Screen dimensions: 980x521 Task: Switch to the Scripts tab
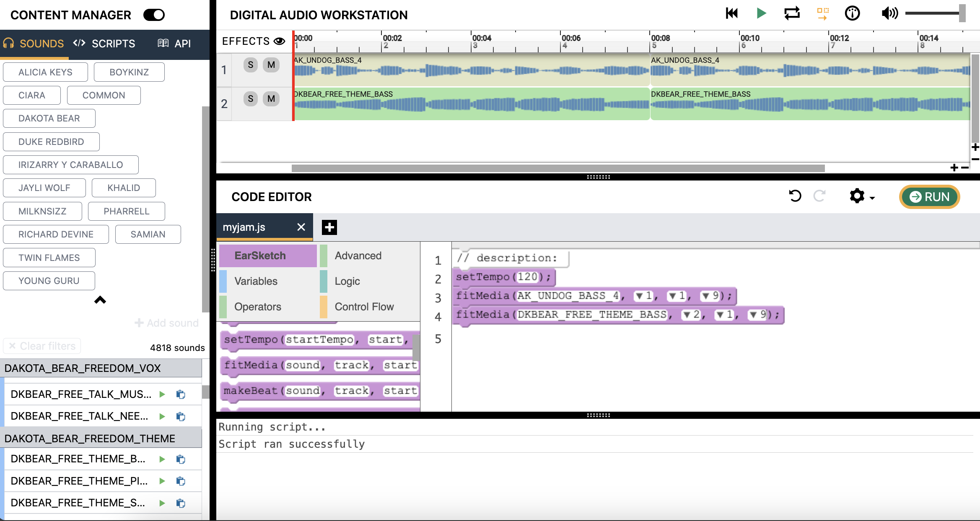point(104,44)
